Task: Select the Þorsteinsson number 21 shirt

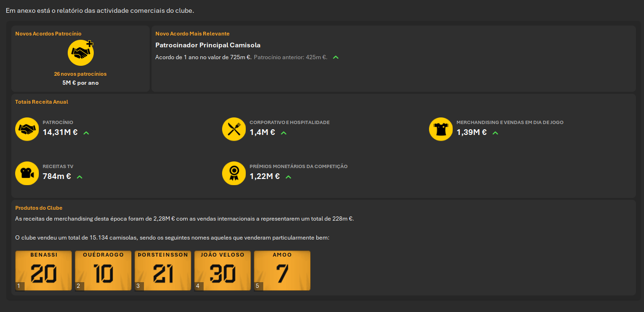Action: (163, 270)
